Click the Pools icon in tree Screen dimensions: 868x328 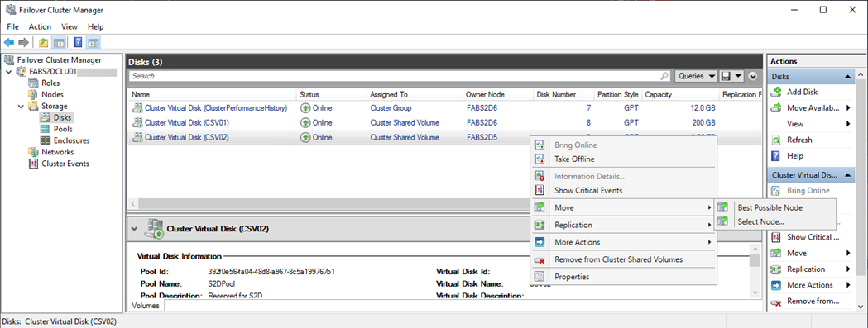[46, 129]
